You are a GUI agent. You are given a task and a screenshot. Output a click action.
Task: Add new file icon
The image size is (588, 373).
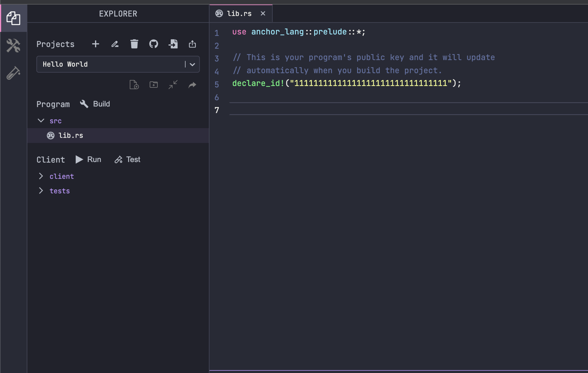coord(134,85)
